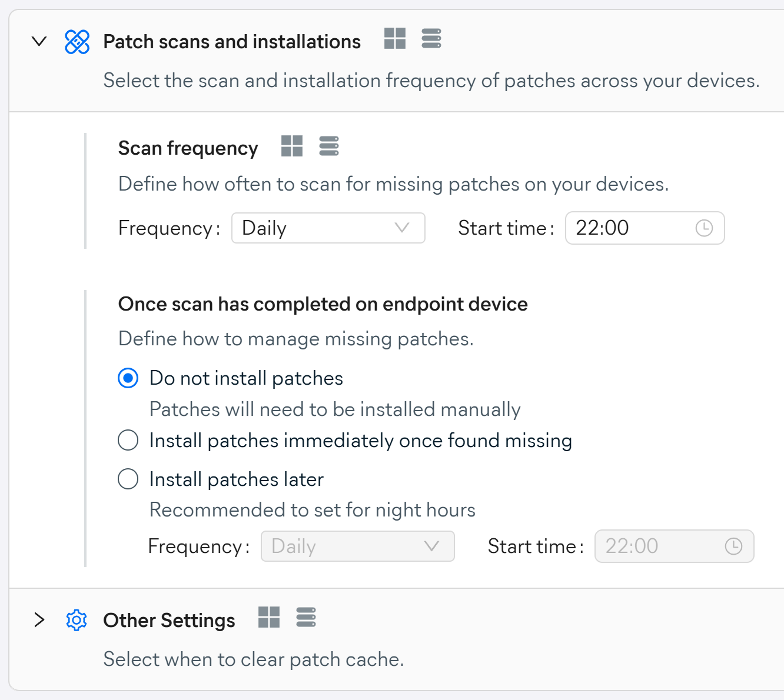Select the Install patches later radio button
Viewport: 784px width, 700px height.
128,479
